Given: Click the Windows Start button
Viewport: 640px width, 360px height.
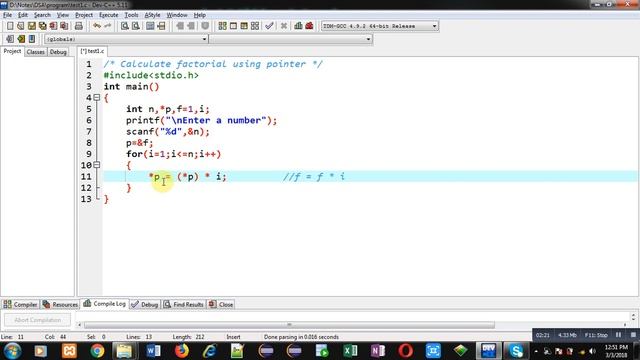Looking at the screenshot, I should coord(13,351).
